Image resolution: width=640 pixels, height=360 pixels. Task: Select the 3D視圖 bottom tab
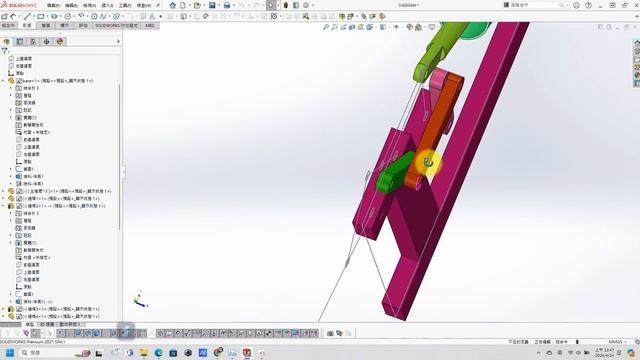47,324
